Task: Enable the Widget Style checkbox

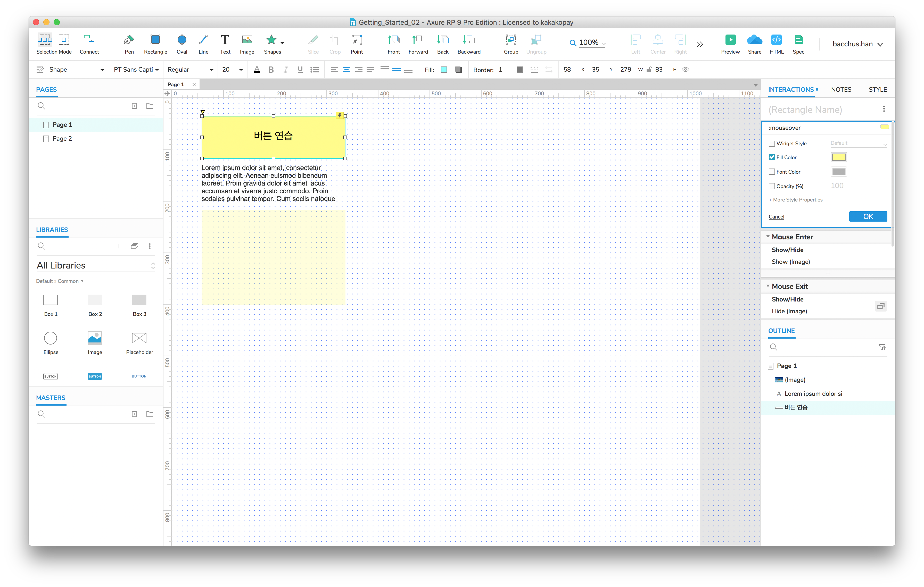Action: 772,144
